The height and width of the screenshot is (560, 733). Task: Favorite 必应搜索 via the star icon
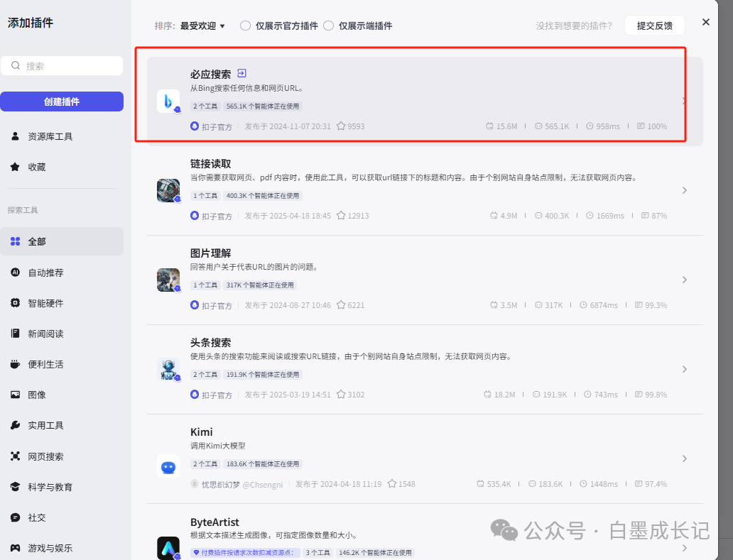click(341, 126)
